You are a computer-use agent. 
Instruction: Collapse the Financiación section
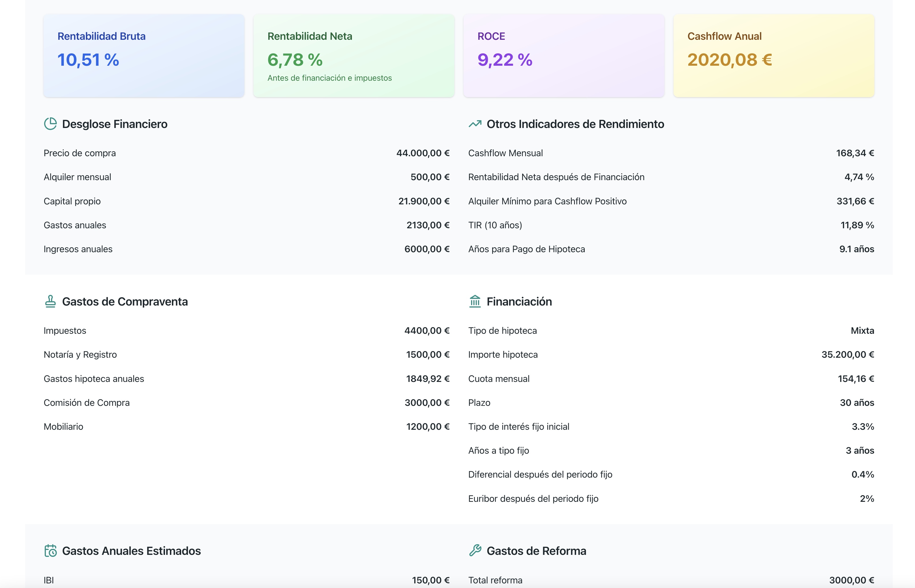(x=519, y=301)
